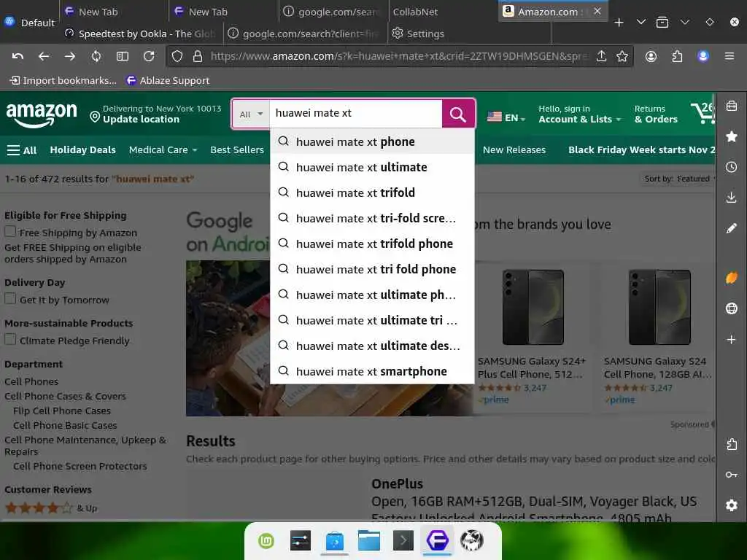
Task: Click the Amazon logo
Action: 41,114
